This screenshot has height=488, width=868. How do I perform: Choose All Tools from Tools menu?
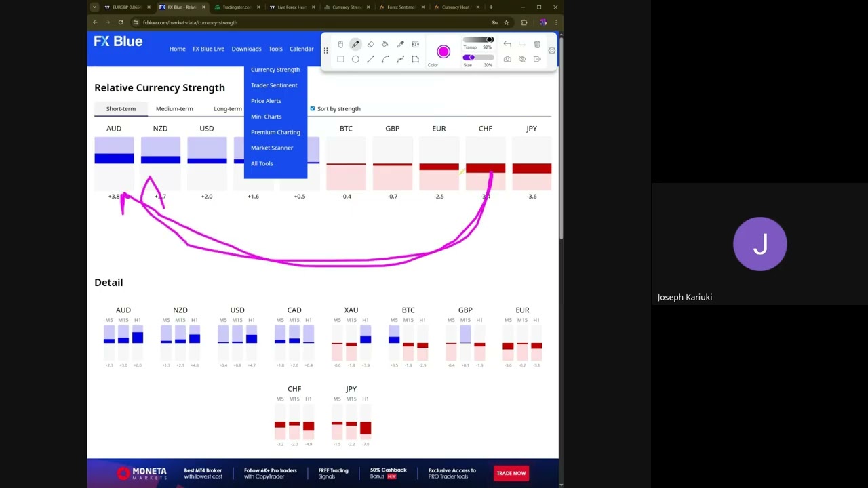[x=262, y=163]
